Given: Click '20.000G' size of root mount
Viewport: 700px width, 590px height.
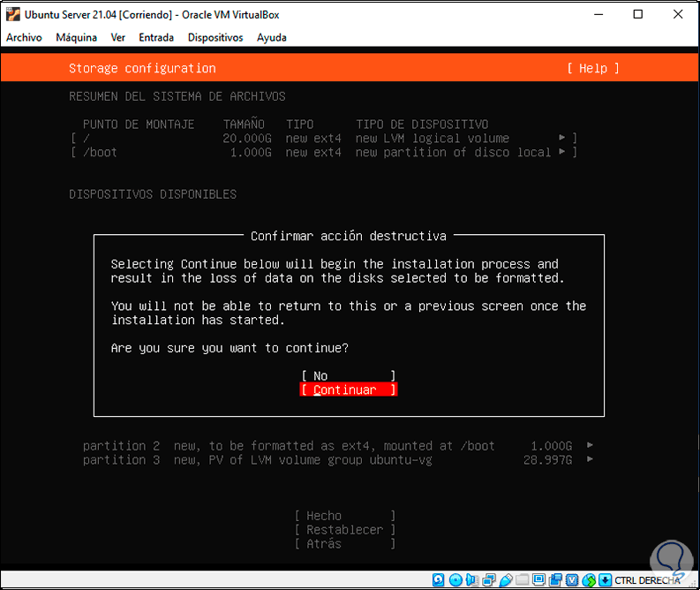Looking at the screenshot, I should 247,139.
